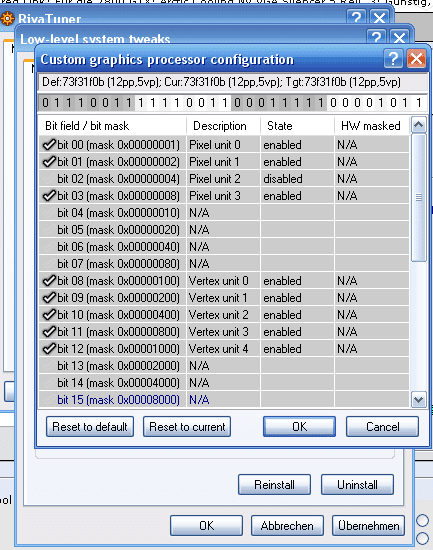Click Reset to current button

tap(187, 427)
